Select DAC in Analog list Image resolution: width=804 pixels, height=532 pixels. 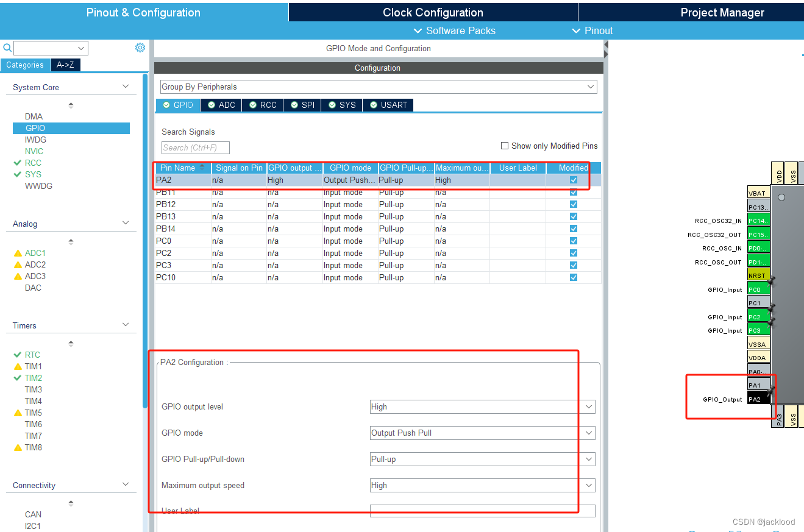pos(34,288)
